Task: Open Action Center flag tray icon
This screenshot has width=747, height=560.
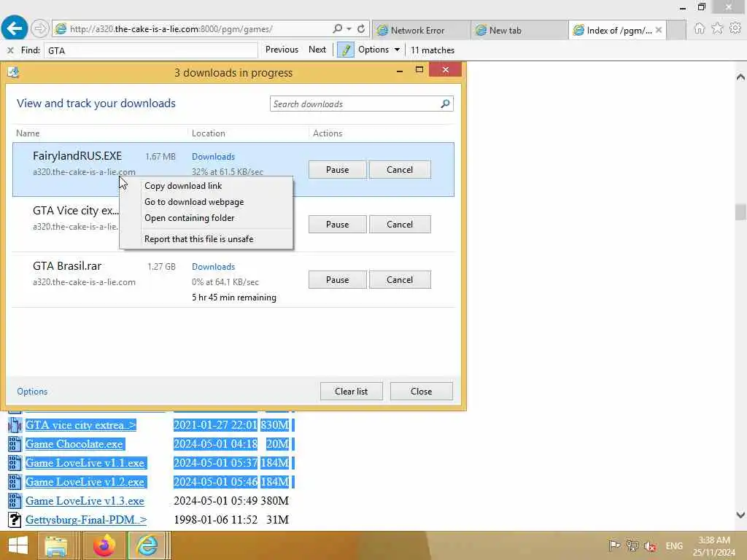Action: click(614, 545)
